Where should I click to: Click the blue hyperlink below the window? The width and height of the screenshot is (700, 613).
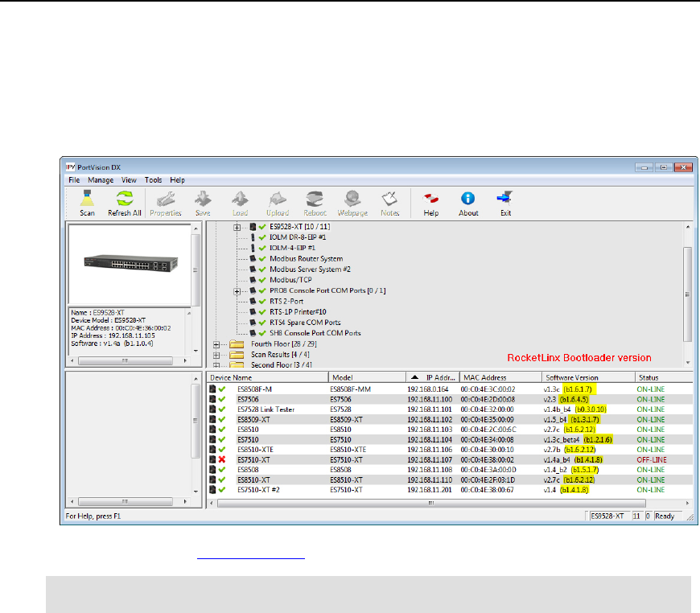click(251, 557)
